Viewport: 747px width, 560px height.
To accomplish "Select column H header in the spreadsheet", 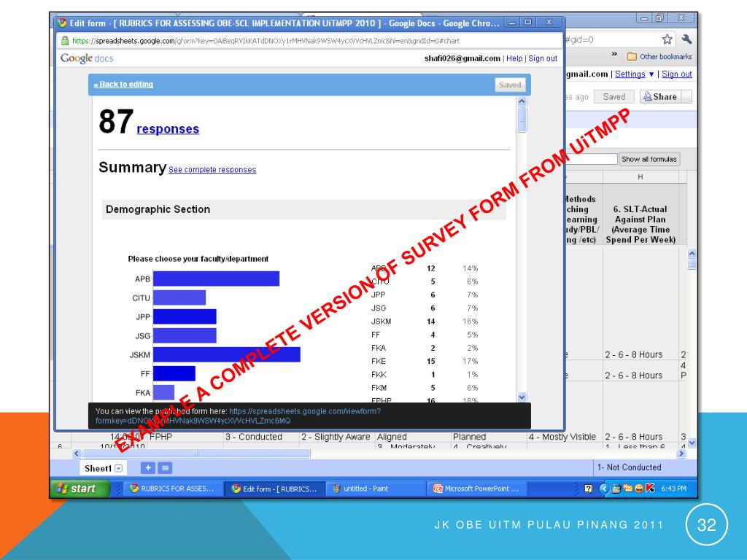I will point(640,176).
